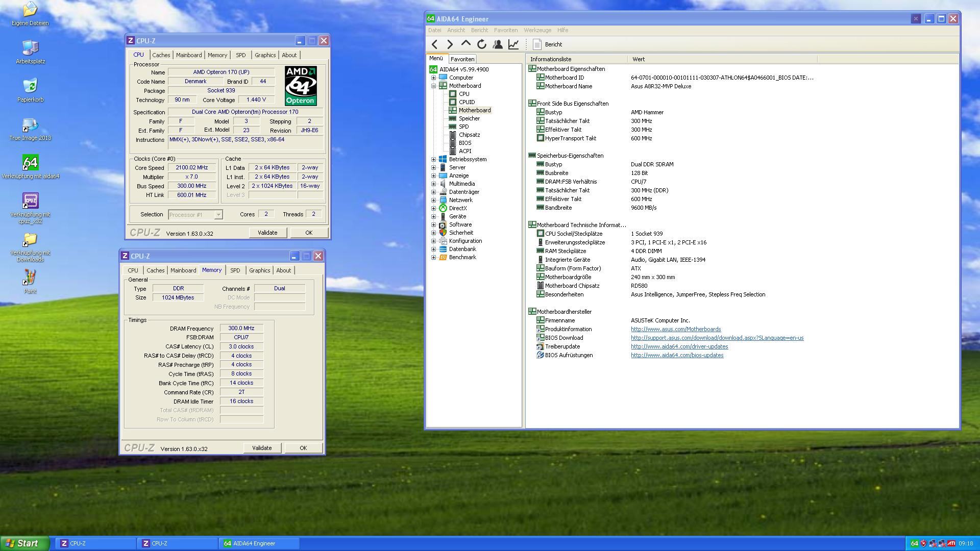Click the Informationsliste column header
This screenshot has width=980, height=551.
(x=577, y=59)
